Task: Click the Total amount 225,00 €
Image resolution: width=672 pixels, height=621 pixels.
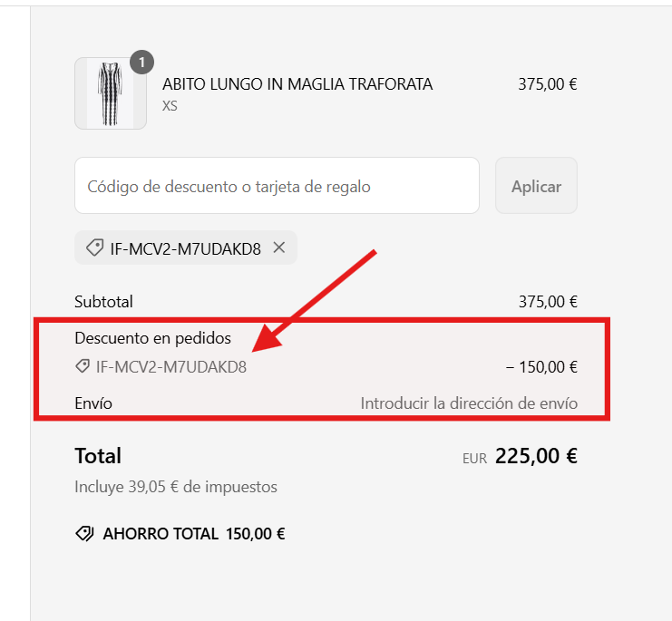Action: tap(536, 456)
